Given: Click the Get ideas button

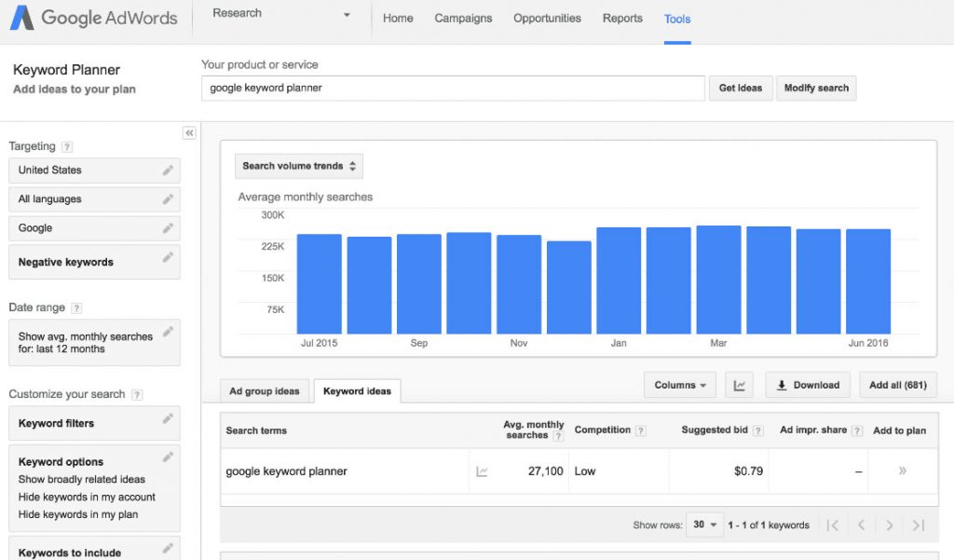Looking at the screenshot, I should click(741, 89).
